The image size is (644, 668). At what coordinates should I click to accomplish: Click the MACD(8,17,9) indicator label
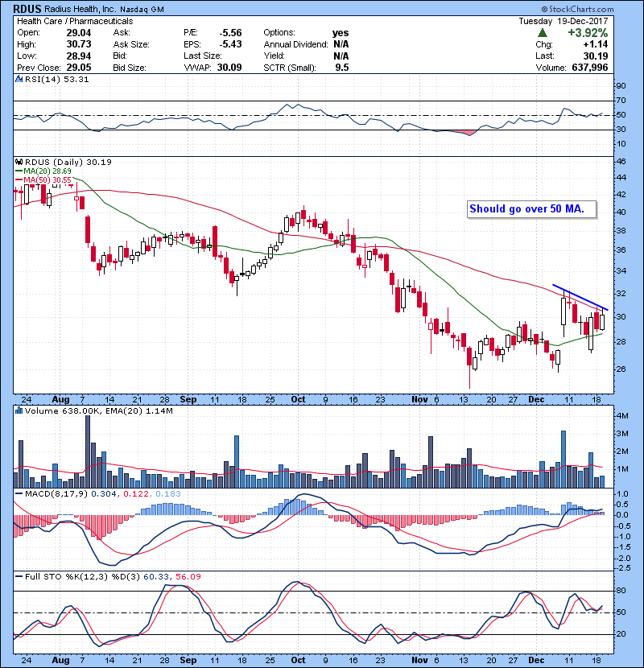[x=56, y=494]
